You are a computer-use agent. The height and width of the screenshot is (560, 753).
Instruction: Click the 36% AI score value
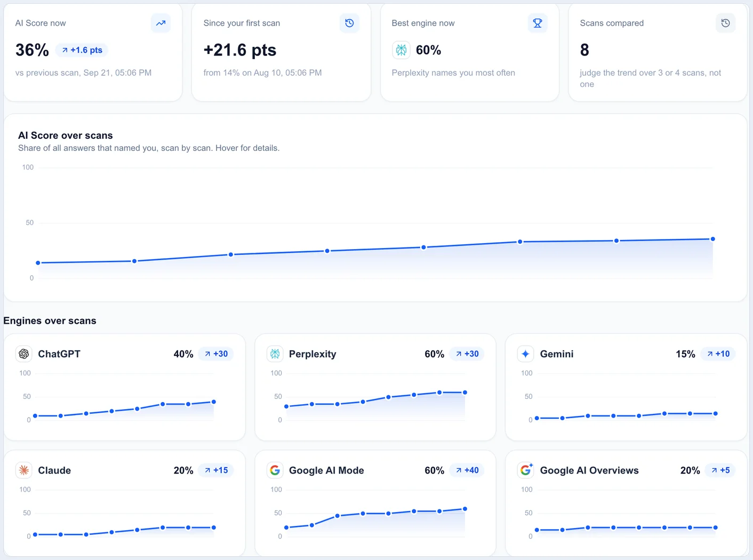(x=32, y=50)
